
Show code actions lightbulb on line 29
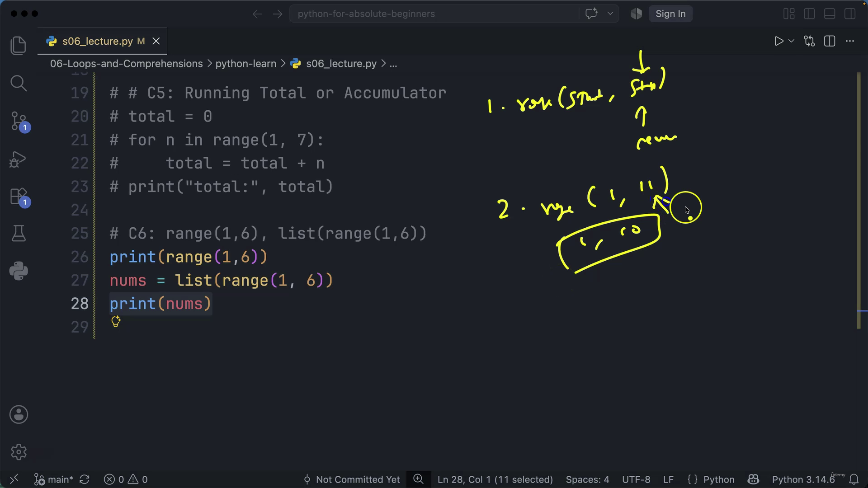click(x=116, y=322)
